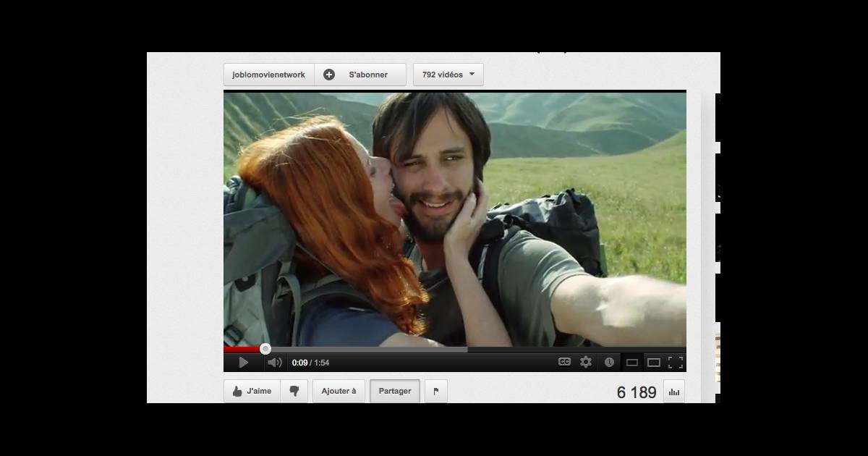
Task: Open player settings gear icon
Action: [x=586, y=362]
